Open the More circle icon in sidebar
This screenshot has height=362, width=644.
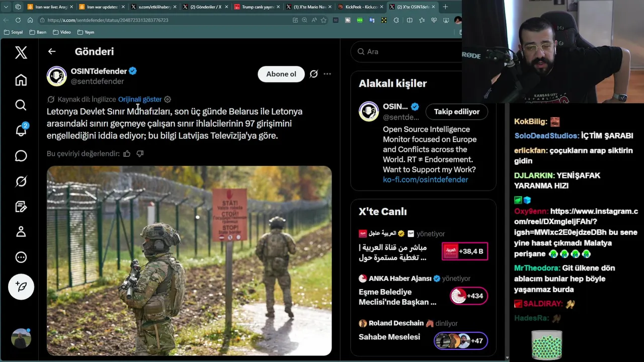(21, 257)
